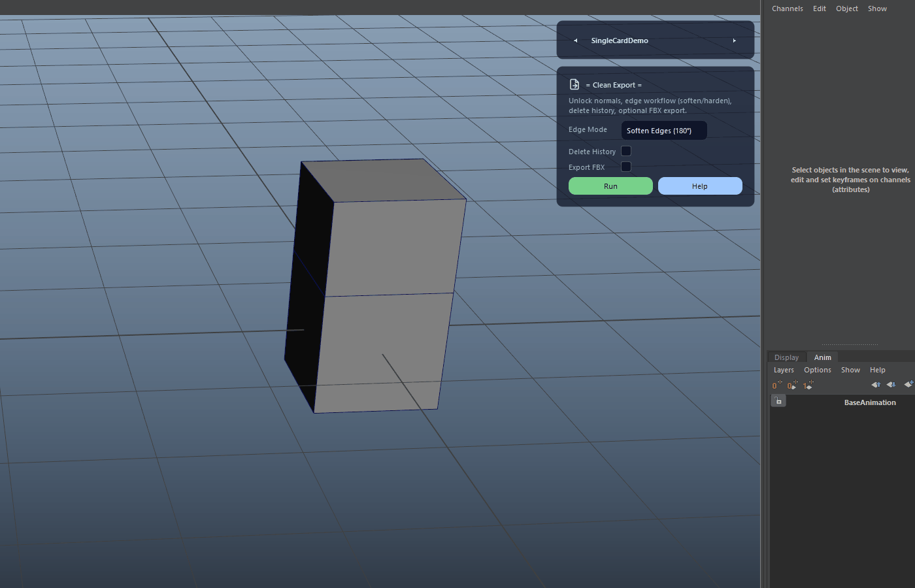Open the Channels menu
The width and height of the screenshot is (915, 588).
coord(787,8)
